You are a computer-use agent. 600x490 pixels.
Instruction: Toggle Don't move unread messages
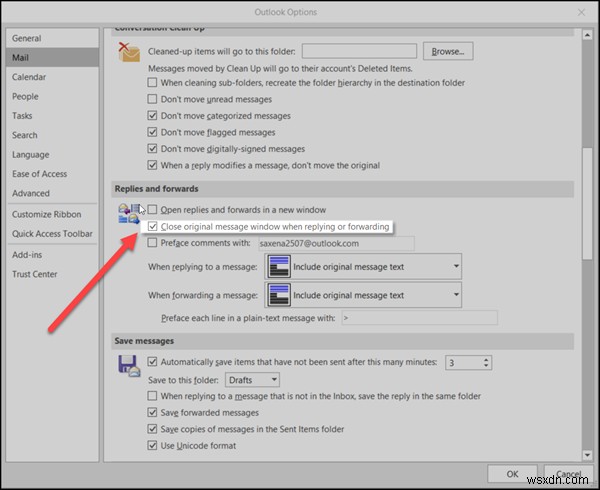coord(152,99)
